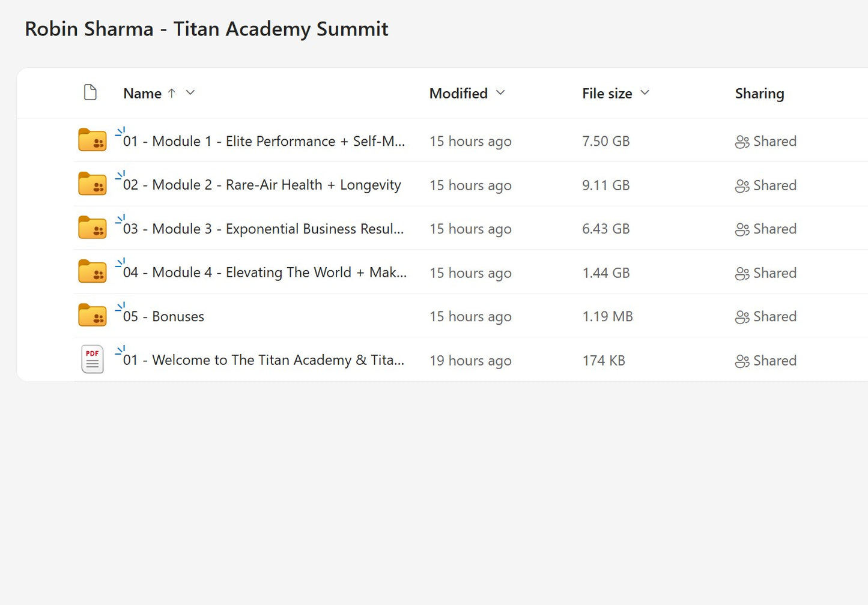Screen dimensions: 868x605
Task: Click the PDF icon of the Welcome document
Action: 92,358
